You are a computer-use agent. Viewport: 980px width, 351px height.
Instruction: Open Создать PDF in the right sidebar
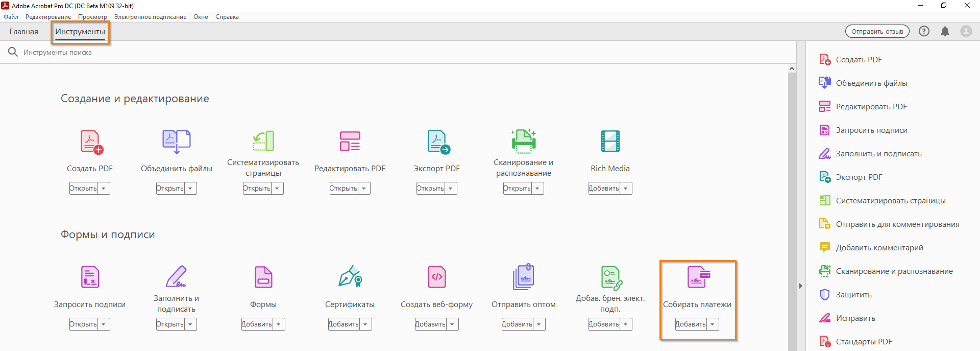pos(851,60)
